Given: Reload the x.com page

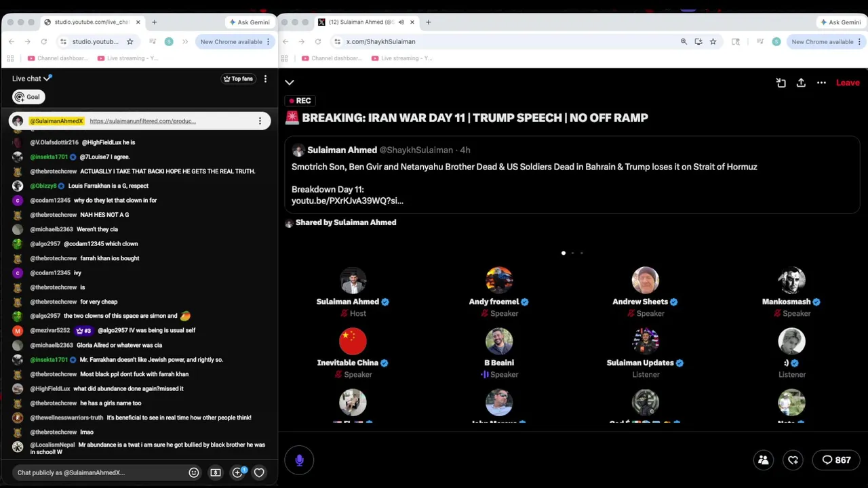Looking at the screenshot, I should (x=317, y=41).
